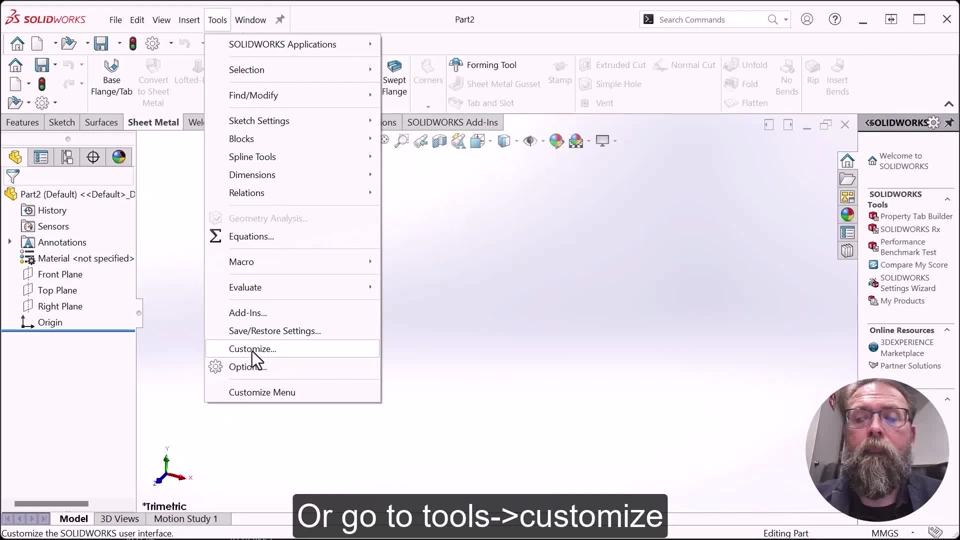Open the FeatureManager design tree tab
The width and height of the screenshot is (960, 540).
point(15,157)
